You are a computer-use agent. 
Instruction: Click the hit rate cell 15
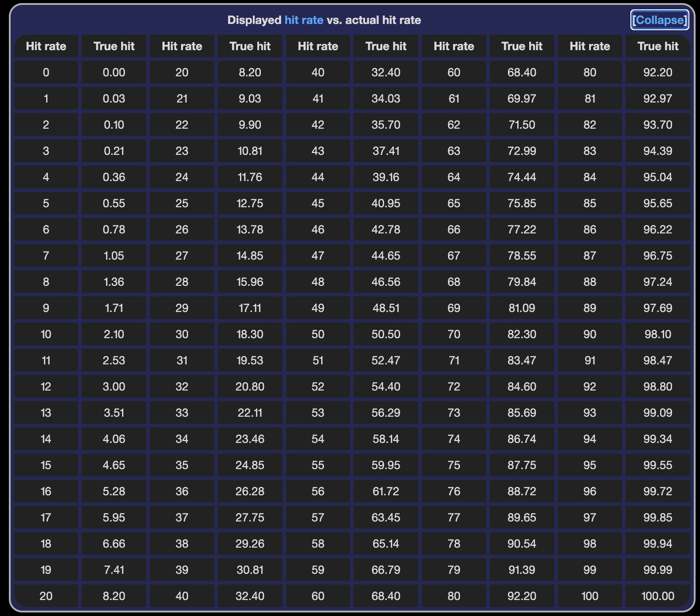coord(46,465)
